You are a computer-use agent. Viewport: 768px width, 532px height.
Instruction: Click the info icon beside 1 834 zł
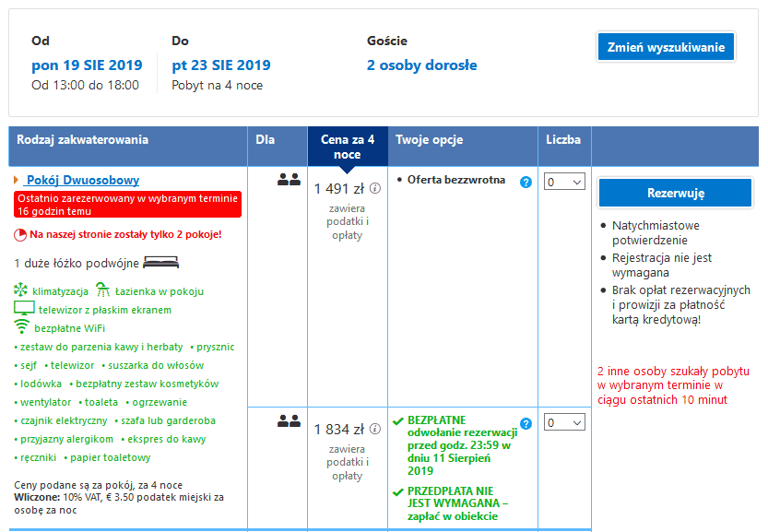tap(375, 429)
